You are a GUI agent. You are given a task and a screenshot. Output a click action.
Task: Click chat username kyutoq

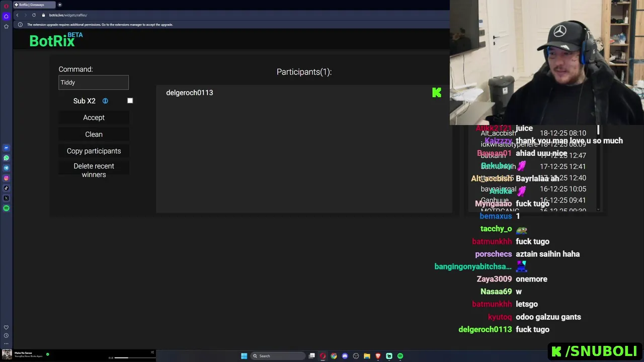pos(500,317)
